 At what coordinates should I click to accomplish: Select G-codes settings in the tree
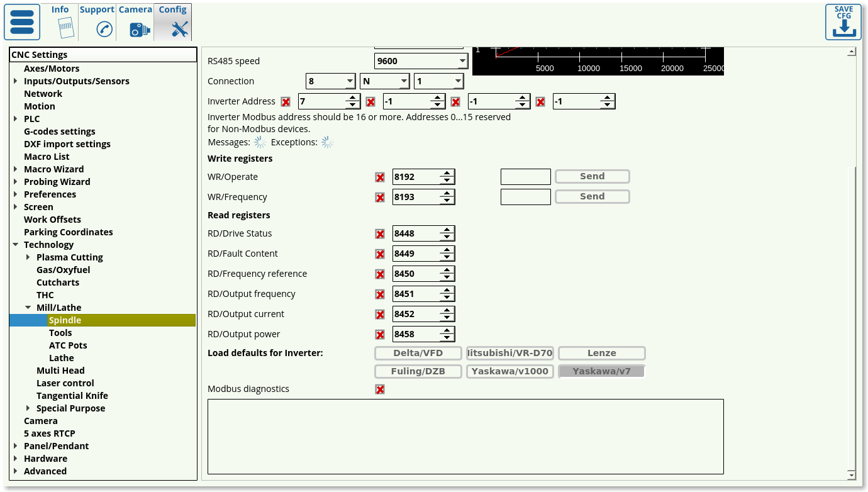click(60, 131)
